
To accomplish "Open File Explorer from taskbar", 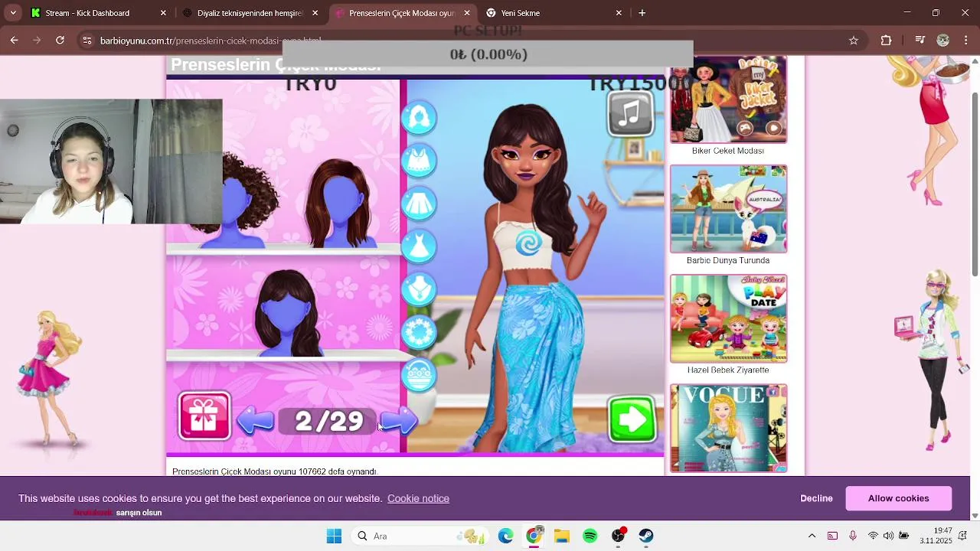I will pyautogui.click(x=562, y=536).
